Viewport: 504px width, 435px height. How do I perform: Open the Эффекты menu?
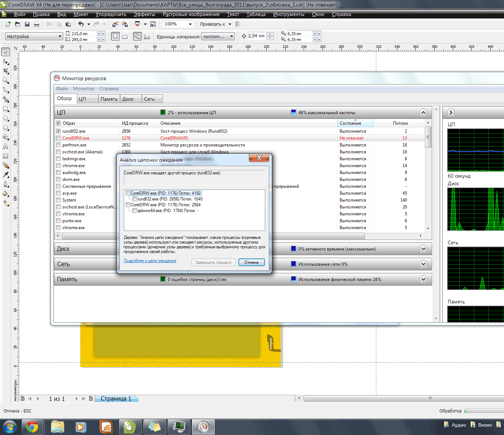pos(144,14)
